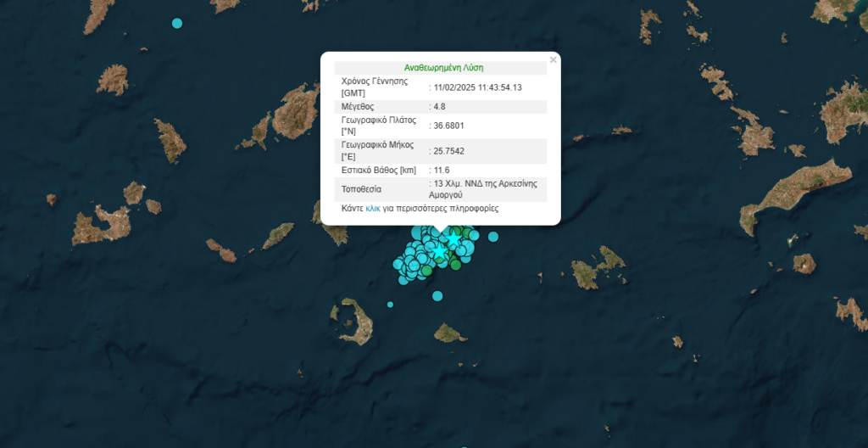Click the origin time value 11/02/2025 11:43:54.13
Screen dimensions: 868x448
tap(478, 87)
